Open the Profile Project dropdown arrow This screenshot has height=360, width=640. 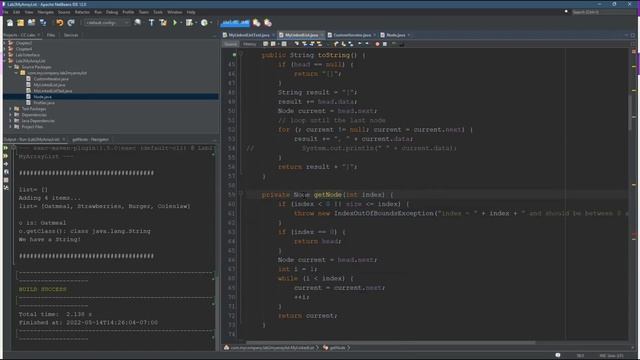tap(211, 23)
